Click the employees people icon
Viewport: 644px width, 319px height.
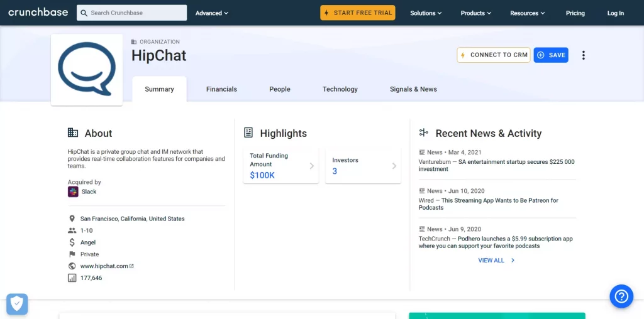(x=72, y=230)
